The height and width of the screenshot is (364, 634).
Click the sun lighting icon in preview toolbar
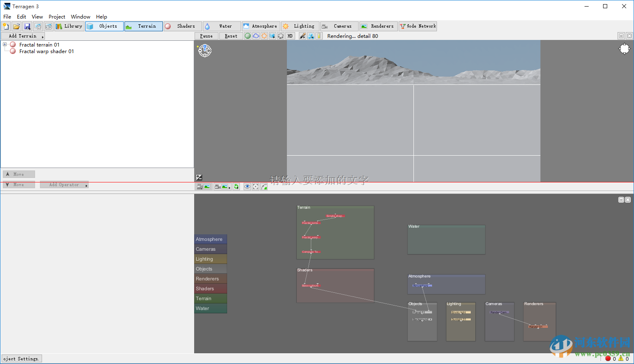(264, 36)
